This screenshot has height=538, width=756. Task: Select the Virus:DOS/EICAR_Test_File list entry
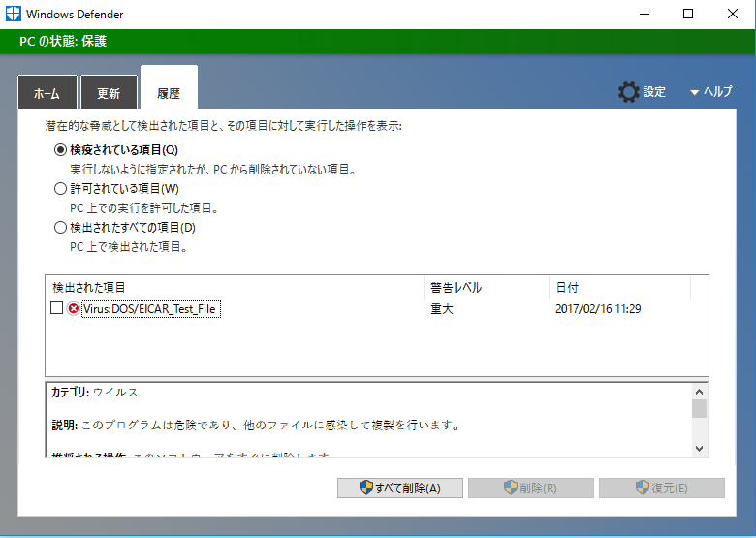click(150, 309)
